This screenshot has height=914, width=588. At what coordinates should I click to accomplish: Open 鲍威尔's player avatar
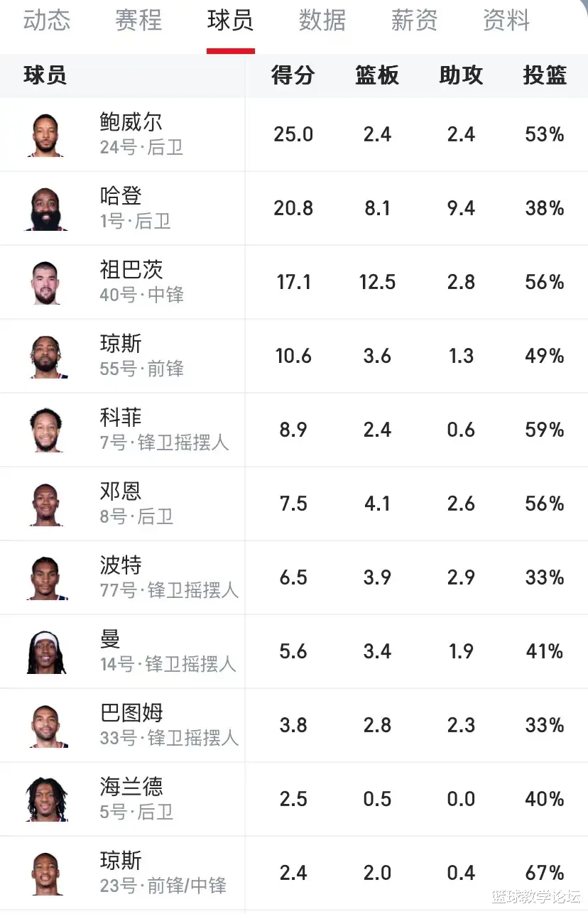[x=47, y=134]
